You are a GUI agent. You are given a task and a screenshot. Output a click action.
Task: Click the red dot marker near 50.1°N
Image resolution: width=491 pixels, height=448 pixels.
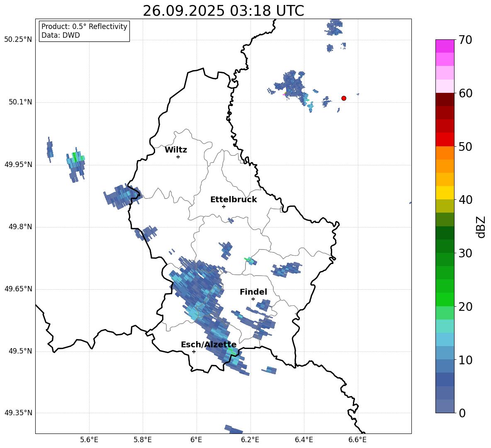click(x=343, y=98)
